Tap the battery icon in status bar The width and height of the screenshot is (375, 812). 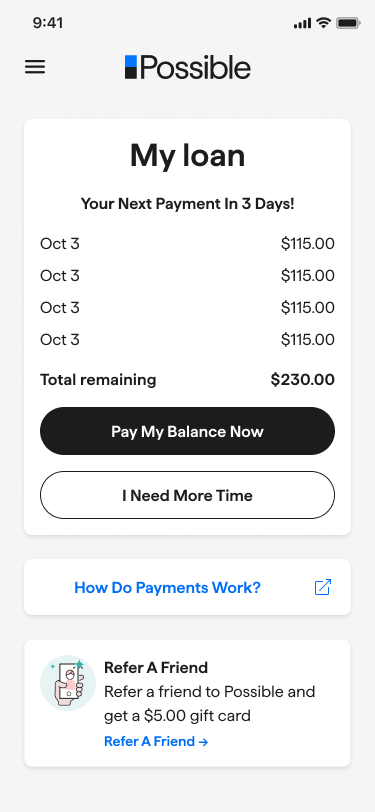(x=348, y=23)
